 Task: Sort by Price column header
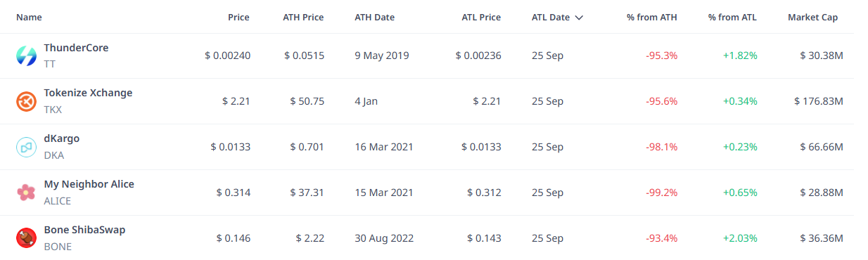point(238,18)
